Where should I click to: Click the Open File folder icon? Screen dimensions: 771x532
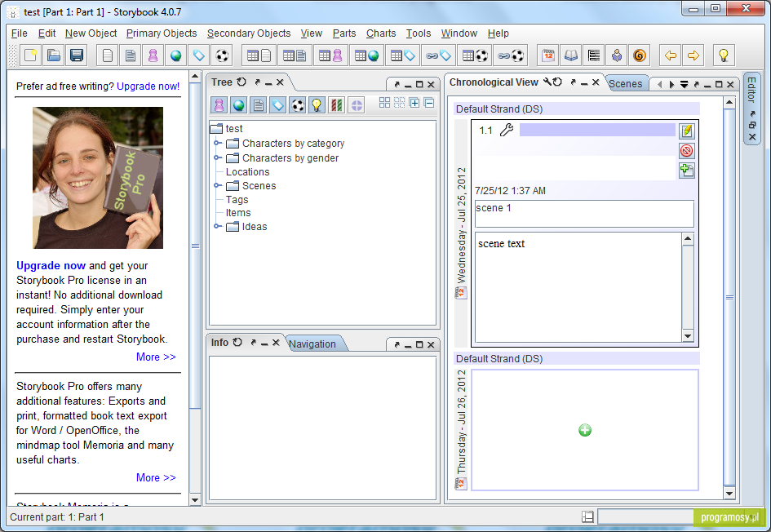click(54, 55)
